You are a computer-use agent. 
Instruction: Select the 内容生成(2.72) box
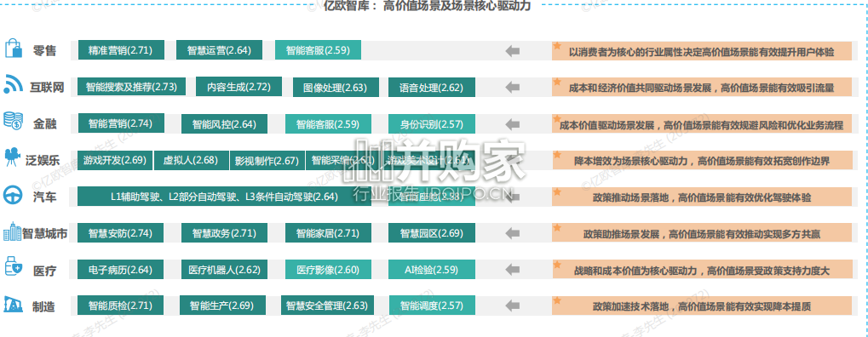click(239, 87)
